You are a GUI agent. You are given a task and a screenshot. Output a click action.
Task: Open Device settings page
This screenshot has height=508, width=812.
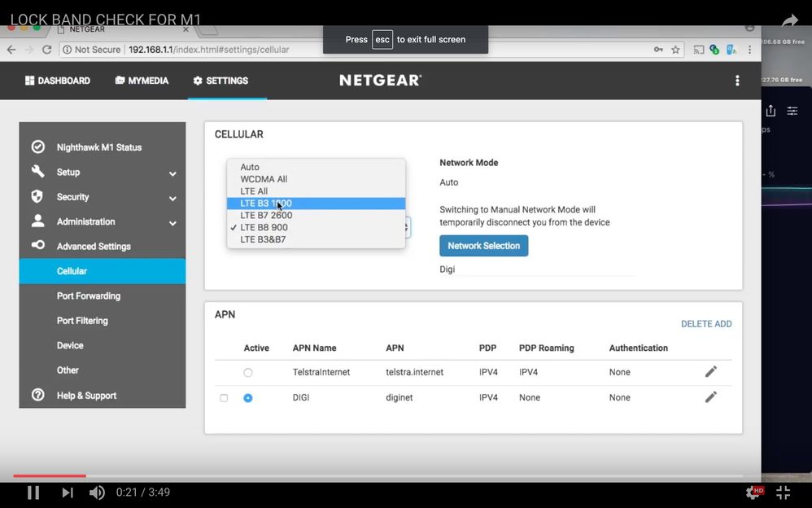click(x=70, y=345)
